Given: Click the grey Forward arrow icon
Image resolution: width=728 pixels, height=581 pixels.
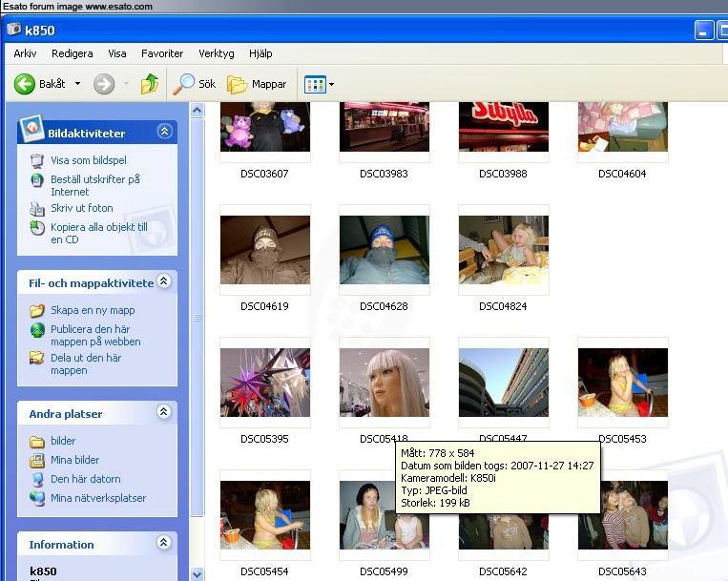Looking at the screenshot, I should point(104,85).
